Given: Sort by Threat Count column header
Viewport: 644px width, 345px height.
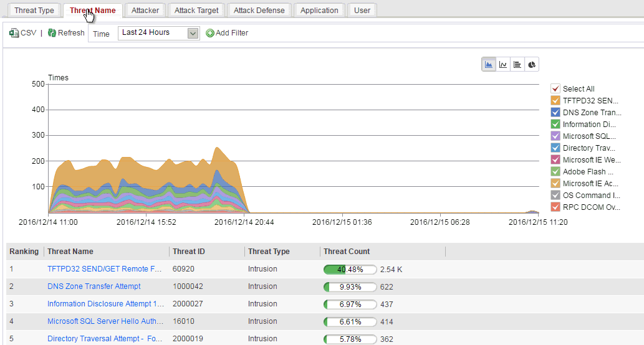Looking at the screenshot, I should pyautogui.click(x=347, y=252).
